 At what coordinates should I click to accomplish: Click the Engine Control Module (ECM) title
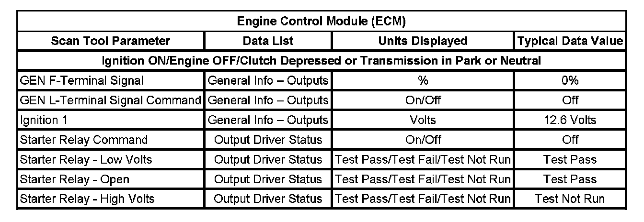[x=322, y=22]
